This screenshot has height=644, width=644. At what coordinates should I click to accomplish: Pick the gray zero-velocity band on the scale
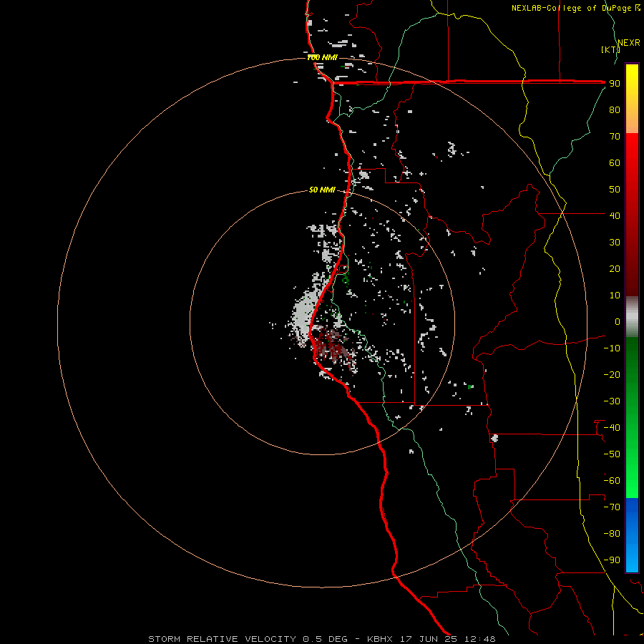[x=632, y=316]
